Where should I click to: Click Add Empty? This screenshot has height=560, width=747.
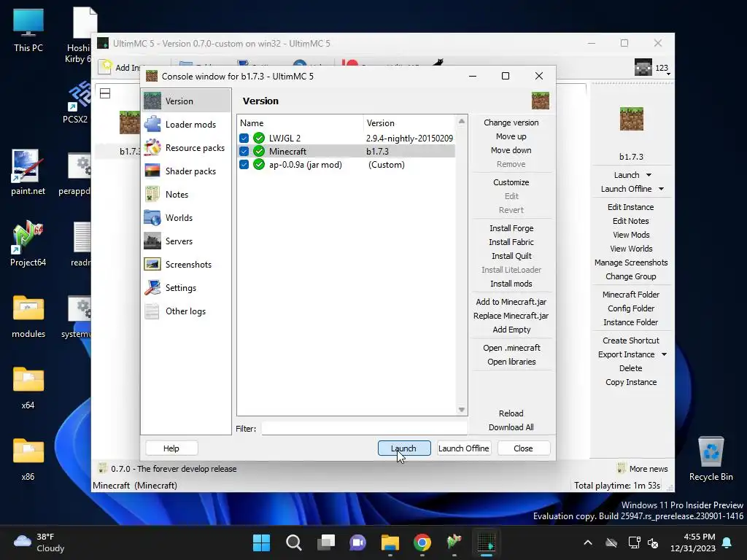[x=511, y=330]
